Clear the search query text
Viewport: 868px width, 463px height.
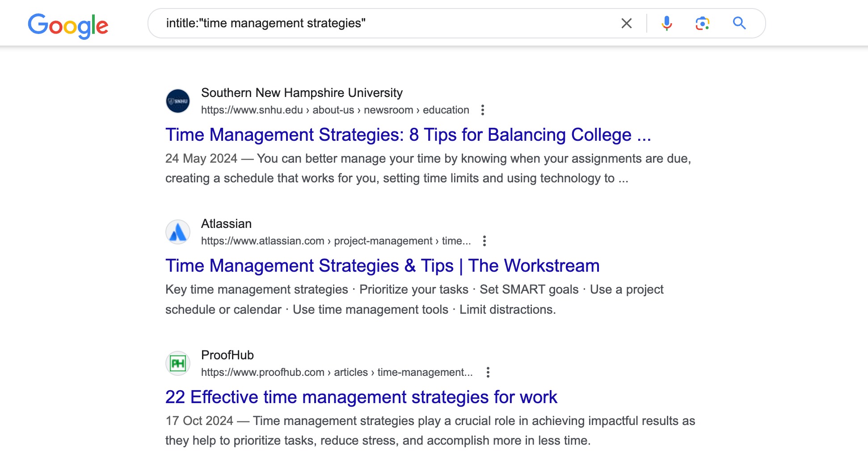[x=627, y=23]
